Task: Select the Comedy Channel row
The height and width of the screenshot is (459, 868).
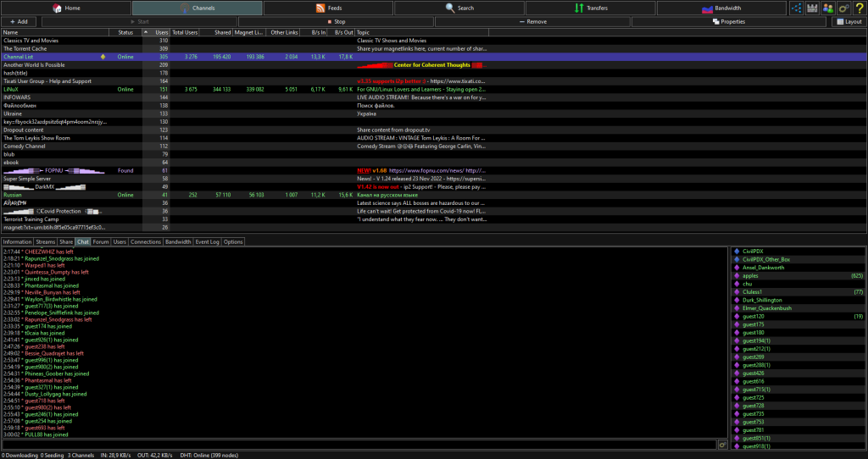Action: click(433, 146)
